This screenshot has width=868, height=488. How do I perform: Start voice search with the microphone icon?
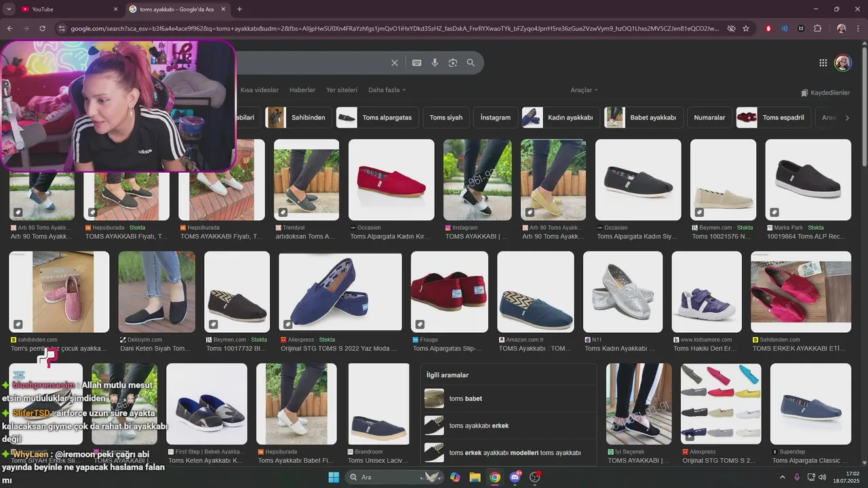coord(435,63)
